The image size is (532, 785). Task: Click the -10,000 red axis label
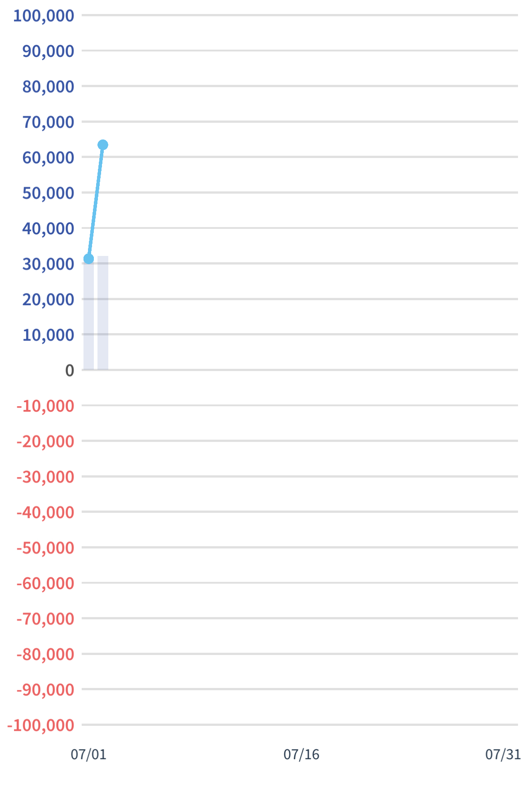click(45, 406)
